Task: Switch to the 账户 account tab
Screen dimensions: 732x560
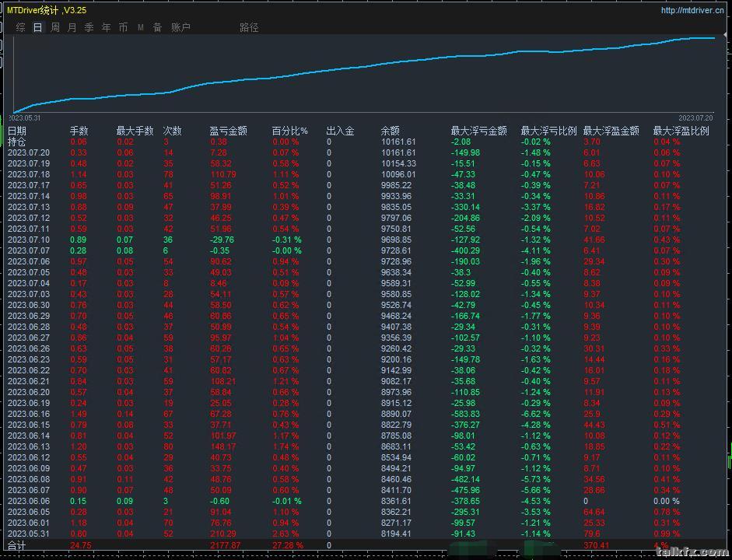Action: (180, 27)
